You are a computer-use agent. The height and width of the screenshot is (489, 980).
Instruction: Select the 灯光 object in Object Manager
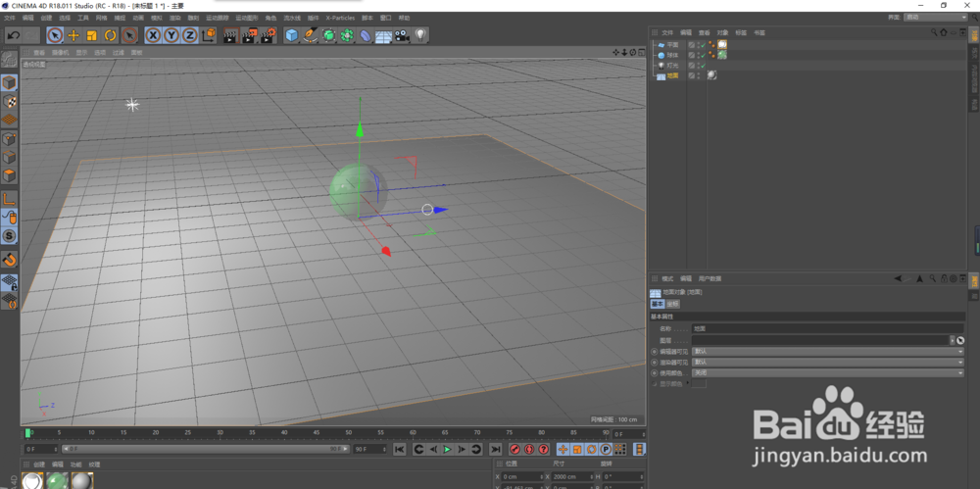(672, 65)
